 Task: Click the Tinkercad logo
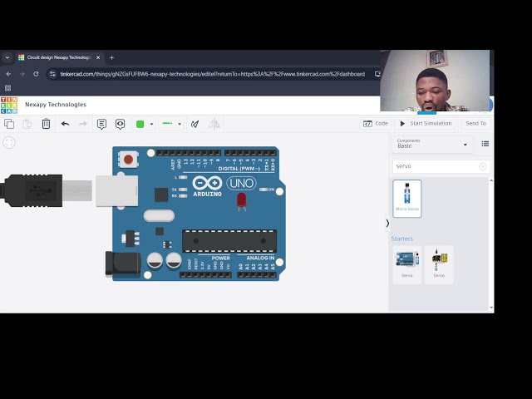click(x=9, y=106)
